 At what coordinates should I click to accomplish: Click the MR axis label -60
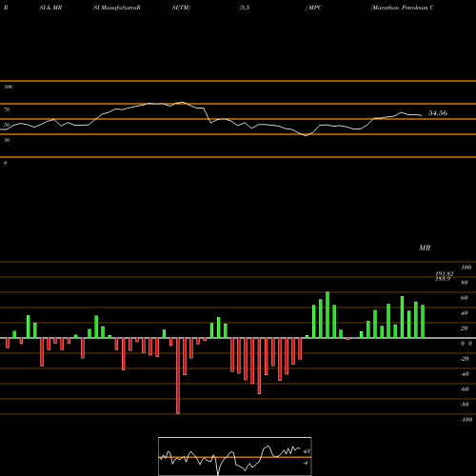coord(465,389)
